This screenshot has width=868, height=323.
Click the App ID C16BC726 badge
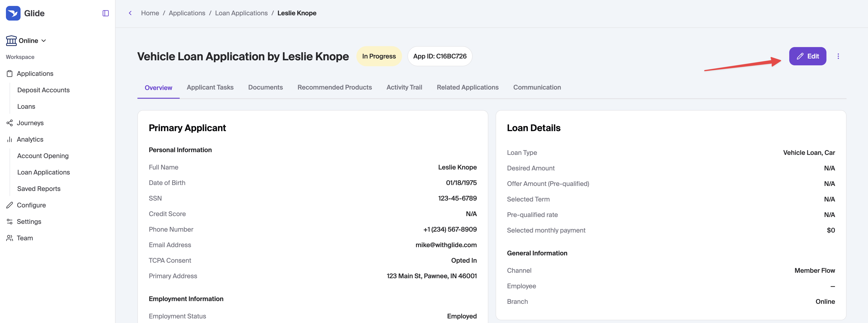(439, 56)
